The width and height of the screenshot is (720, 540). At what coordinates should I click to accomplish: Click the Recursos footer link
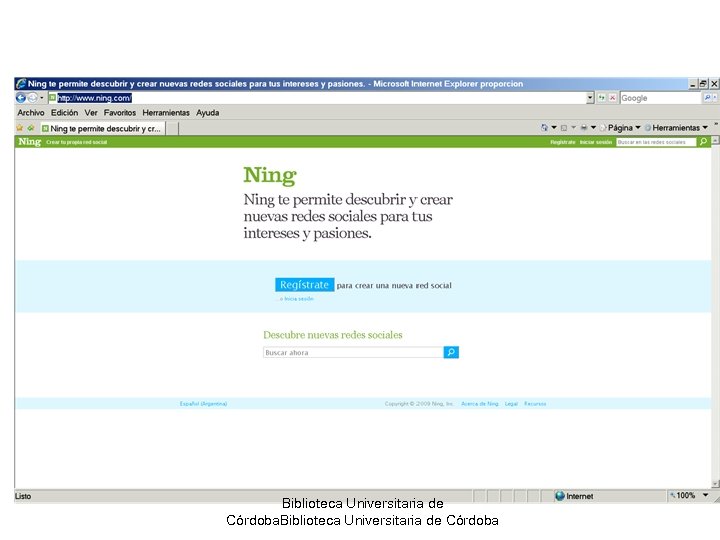535,404
